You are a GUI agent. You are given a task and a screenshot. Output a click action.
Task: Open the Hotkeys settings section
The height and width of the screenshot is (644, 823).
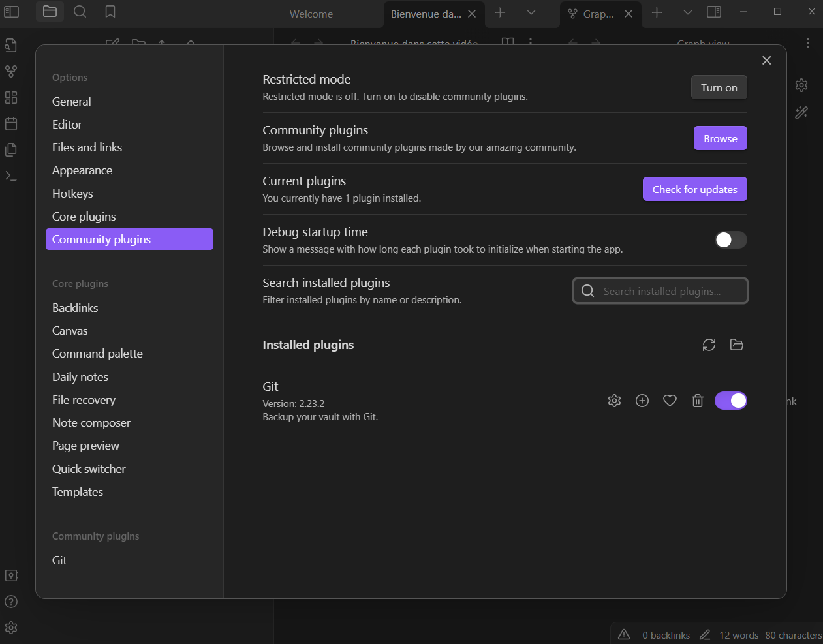click(x=72, y=194)
